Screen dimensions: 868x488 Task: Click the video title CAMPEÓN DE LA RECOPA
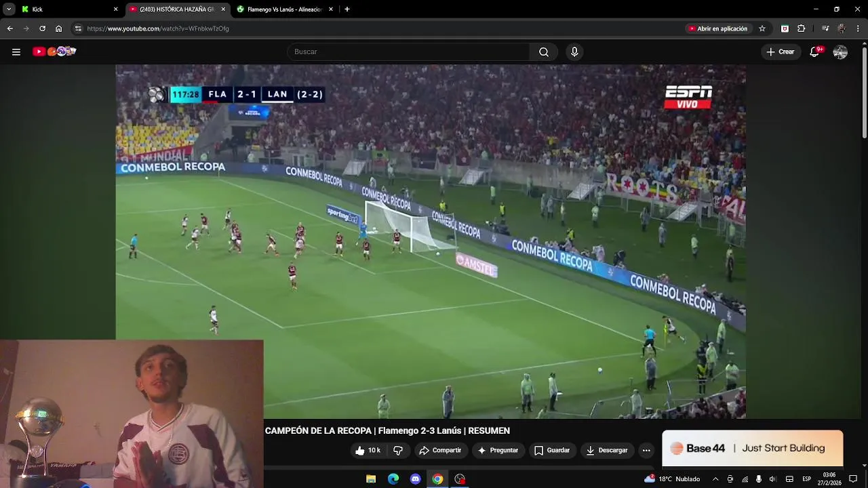pos(387,430)
